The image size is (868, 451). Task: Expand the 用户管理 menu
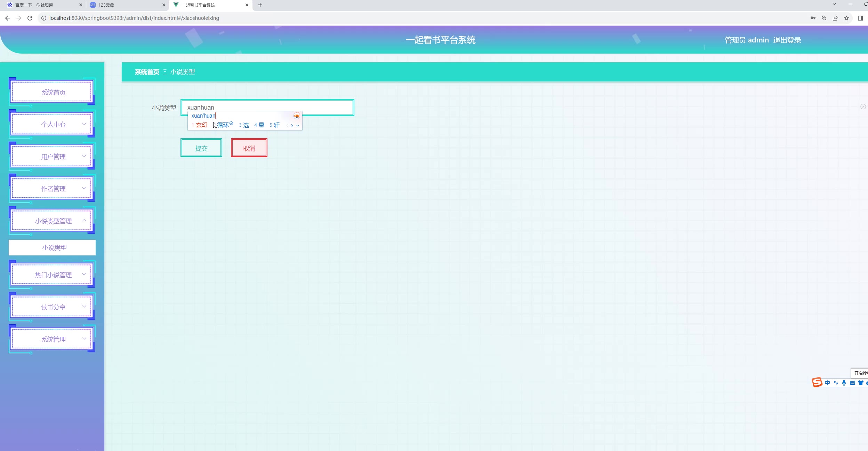[52, 157]
